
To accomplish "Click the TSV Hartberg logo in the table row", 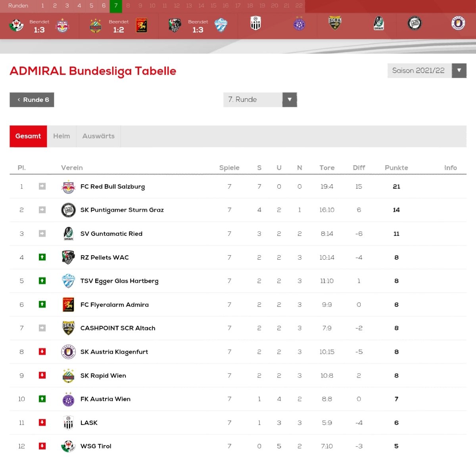I will tap(68, 281).
